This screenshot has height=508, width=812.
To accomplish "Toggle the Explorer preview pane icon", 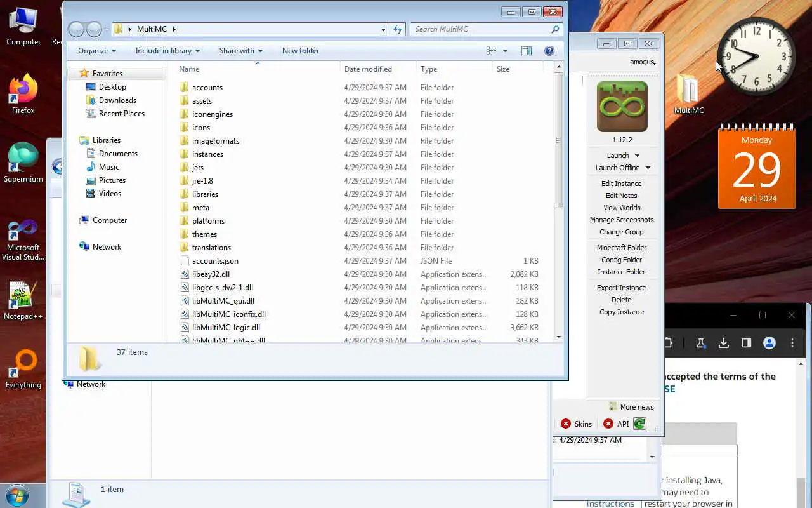I will pyautogui.click(x=526, y=51).
